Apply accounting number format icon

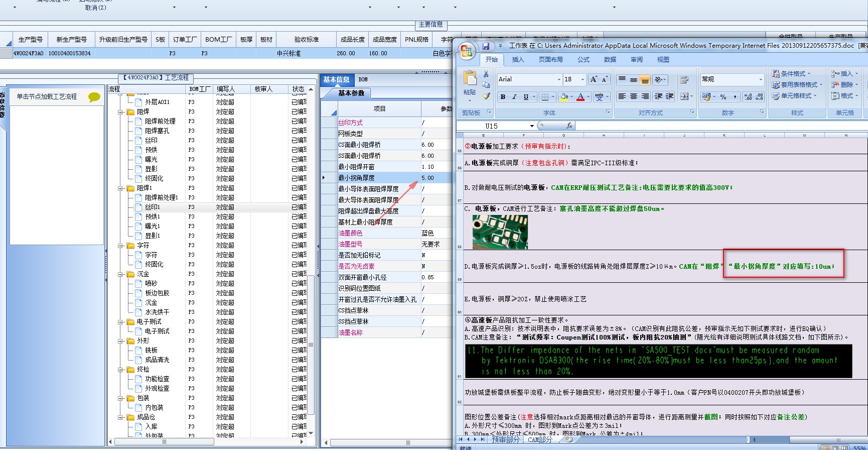[706, 96]
